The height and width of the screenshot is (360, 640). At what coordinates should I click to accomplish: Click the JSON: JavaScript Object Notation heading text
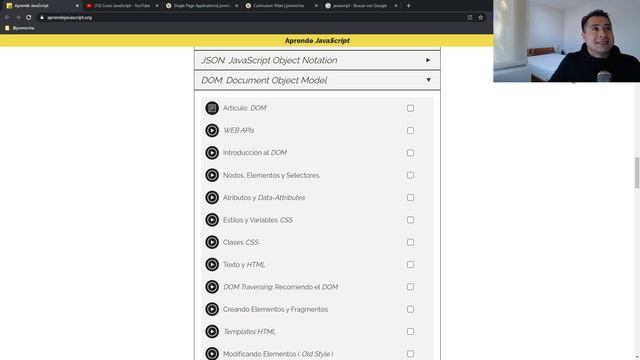pos(269,60)
